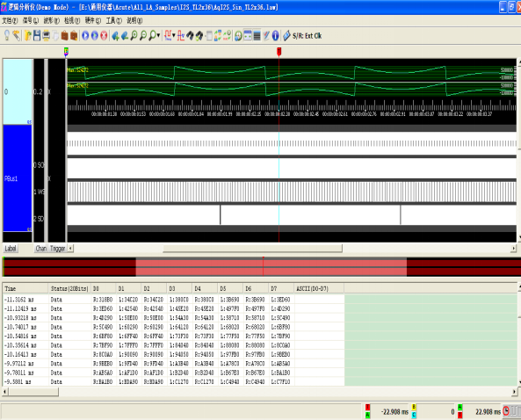Image resolution: width=521 pixels, height=420 pixels.
Task: Click the open file folder icon
Action: click(x=27, y=35)
